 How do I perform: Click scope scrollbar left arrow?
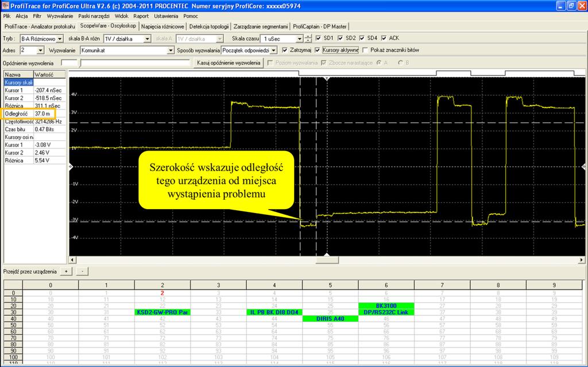pos(72,260)
